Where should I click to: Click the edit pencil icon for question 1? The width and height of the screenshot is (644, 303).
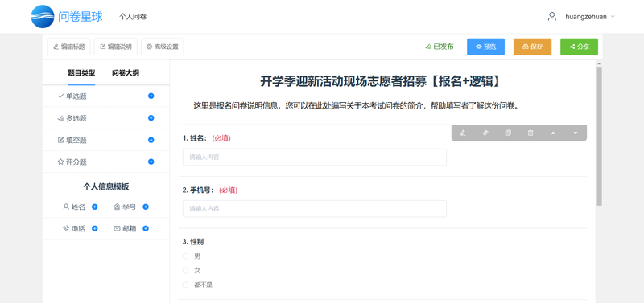[464, 133]
